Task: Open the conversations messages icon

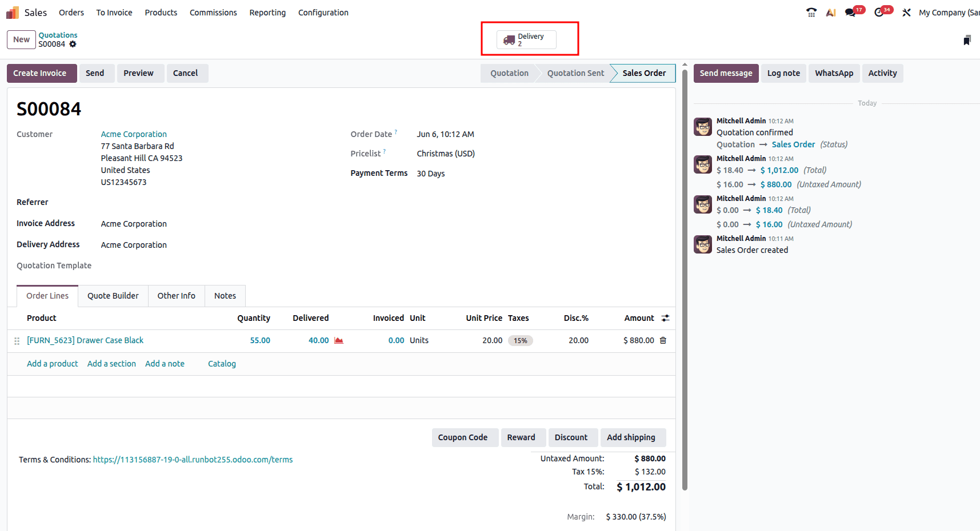Action: point(851,13)
